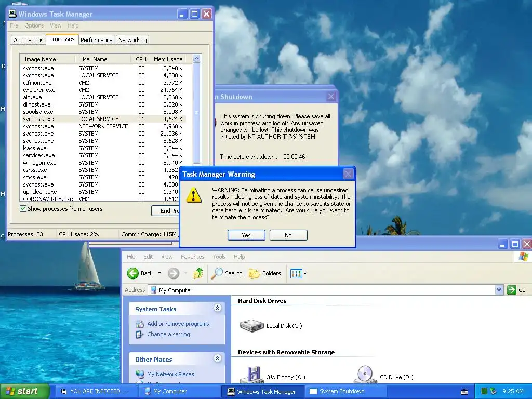
Task: Click the Back arrow icon in My Computer
Action: tap(132, 273)
